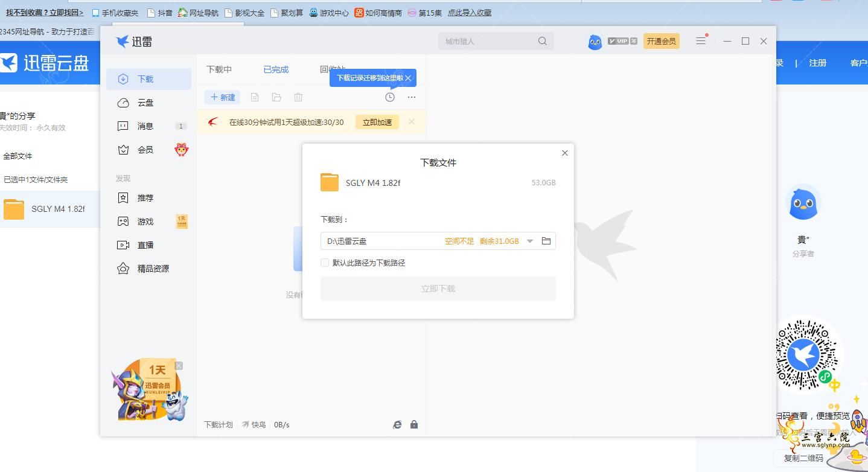Viewport: 868px width, 472px height.
Task: Close the 下载记录迁移到这里啦 tooltip
Action: point(409,78)
